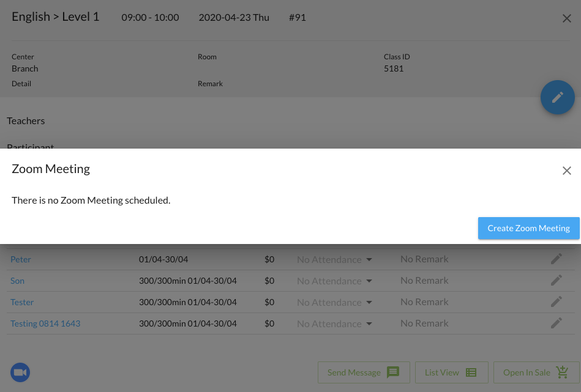The width and height of the screenshot is (581, 392).
Task: Click the Send Message button
Action: pos(362,372)
